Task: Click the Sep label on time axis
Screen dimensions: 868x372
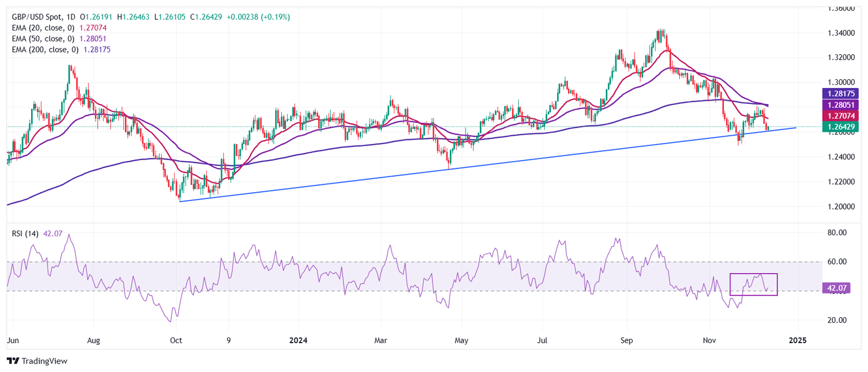Action: (x=626, y=341)
